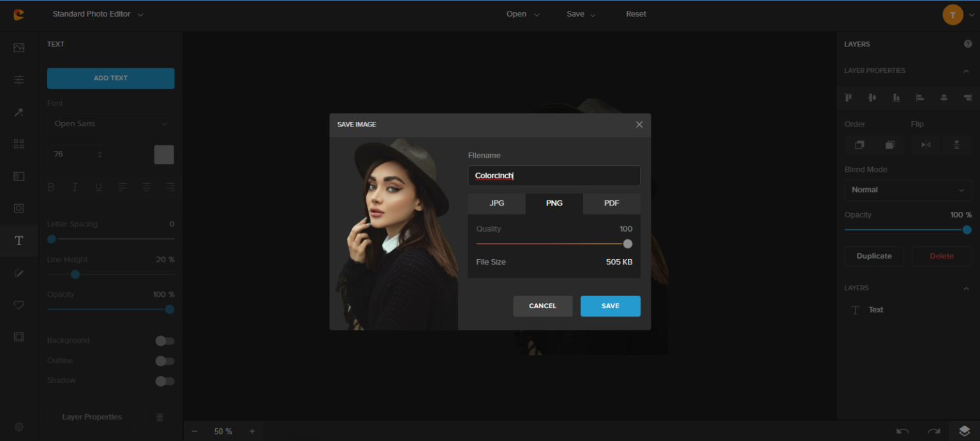Click send backward order icon
Viewport: 980px width, 441px height.
pyautogui.click(x=890, y=145)
